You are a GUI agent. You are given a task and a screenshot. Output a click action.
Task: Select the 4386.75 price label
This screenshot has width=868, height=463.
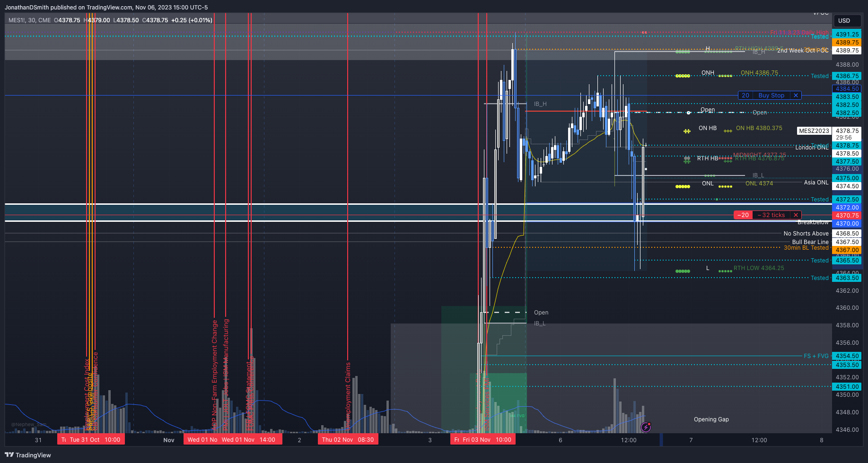[847, 76]
